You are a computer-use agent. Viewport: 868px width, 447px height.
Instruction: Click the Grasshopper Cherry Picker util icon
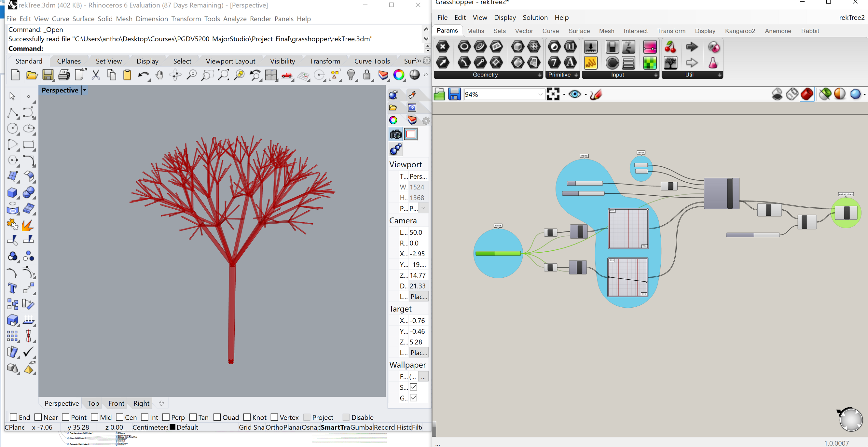670,47
